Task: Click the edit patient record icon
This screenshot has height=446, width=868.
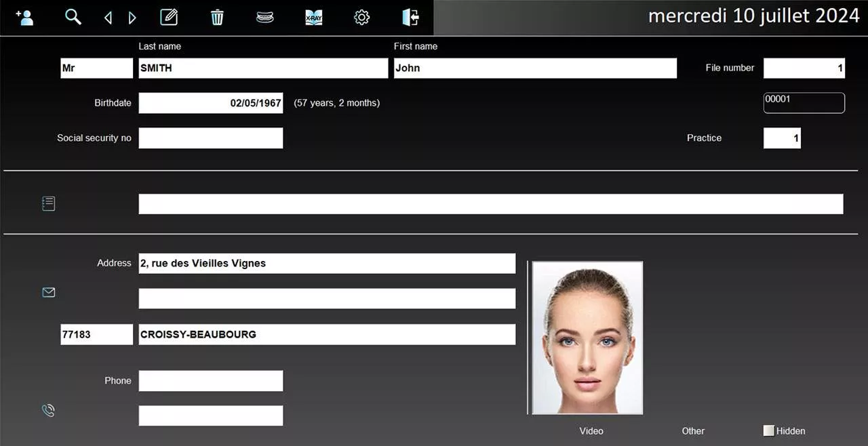Action: [x=169, y=18]
